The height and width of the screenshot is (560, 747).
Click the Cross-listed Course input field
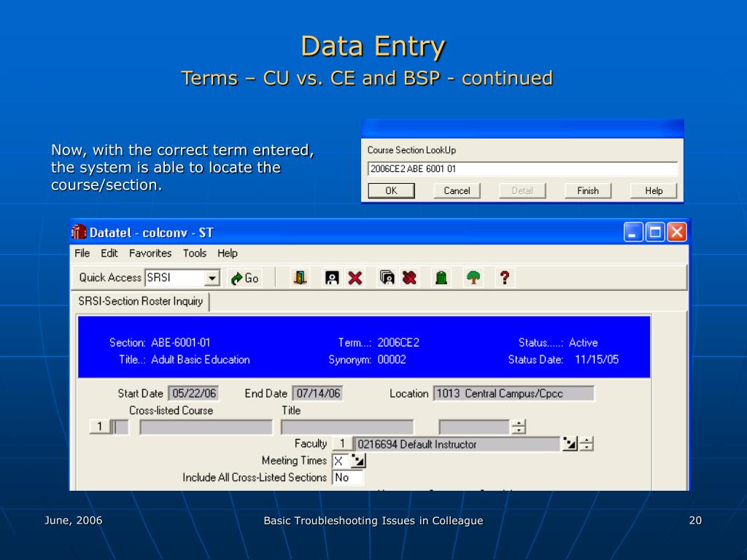coord(206,427)
